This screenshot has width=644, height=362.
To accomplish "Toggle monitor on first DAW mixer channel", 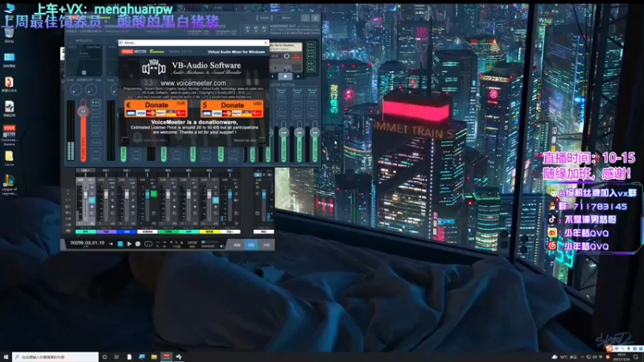I will point(92,200).
